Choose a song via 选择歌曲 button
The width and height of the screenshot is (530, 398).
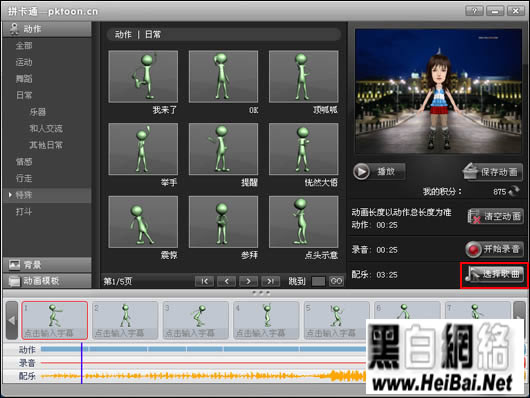pos(494,274)
